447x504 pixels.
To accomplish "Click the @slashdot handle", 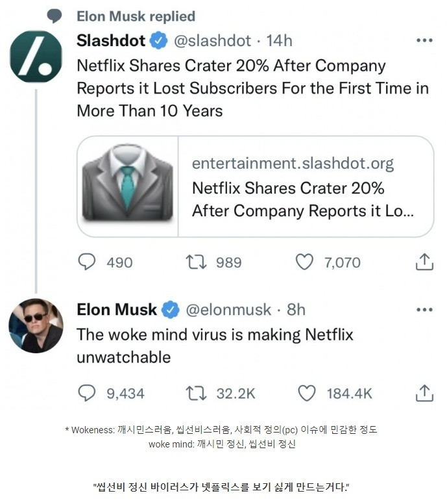I will tap(212, 40).
